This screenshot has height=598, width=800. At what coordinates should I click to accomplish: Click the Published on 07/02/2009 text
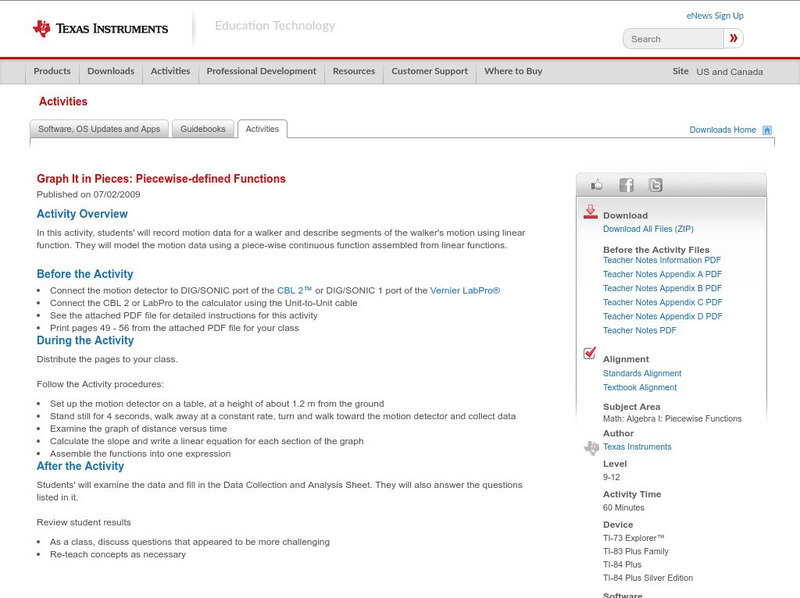click(x=88, y=194)
